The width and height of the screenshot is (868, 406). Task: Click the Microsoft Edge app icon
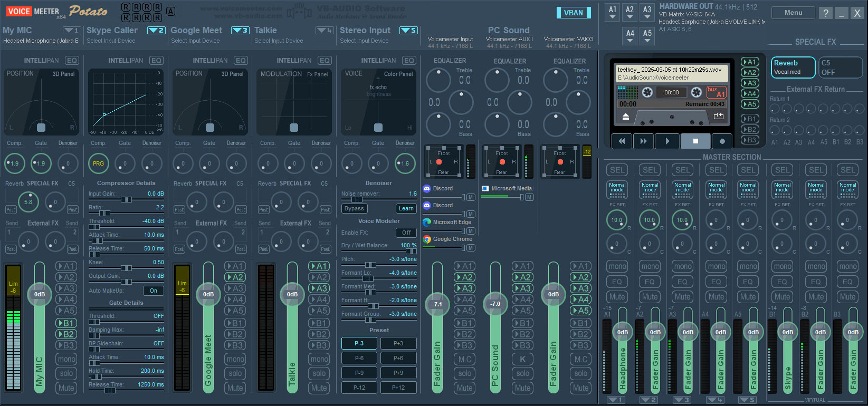[427, 223]
